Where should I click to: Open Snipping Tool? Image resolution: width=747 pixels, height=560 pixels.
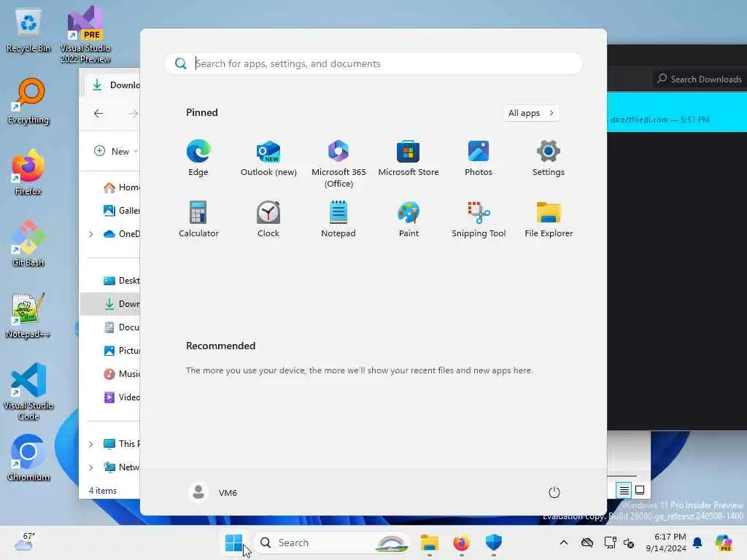point(479,219)
